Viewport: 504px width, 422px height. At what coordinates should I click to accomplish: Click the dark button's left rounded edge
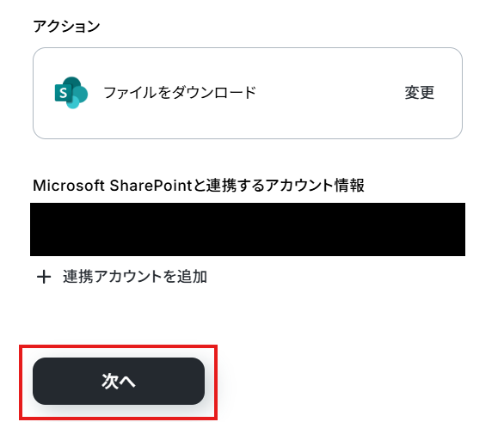[40, 382]
